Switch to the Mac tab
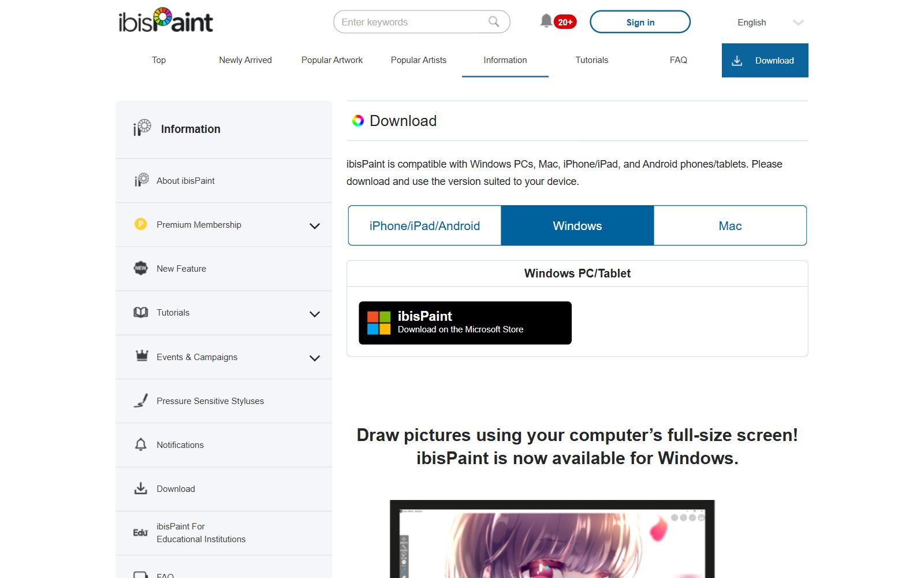This screenshot has height=578, width=924. pyautogui.click(x=730, y=225)
